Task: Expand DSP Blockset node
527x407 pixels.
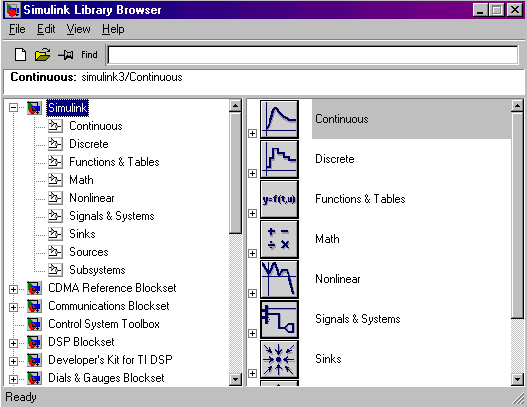Action: coord(13,343)
